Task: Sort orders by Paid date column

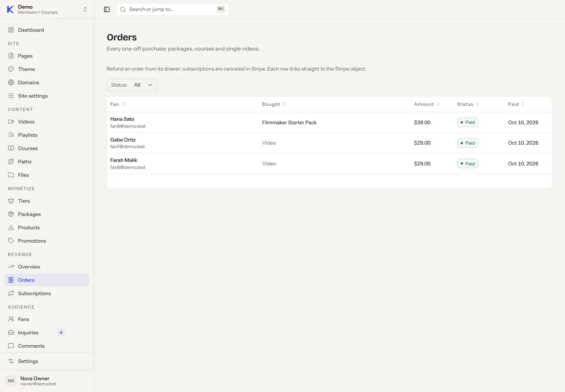Action: pos(516,104)
